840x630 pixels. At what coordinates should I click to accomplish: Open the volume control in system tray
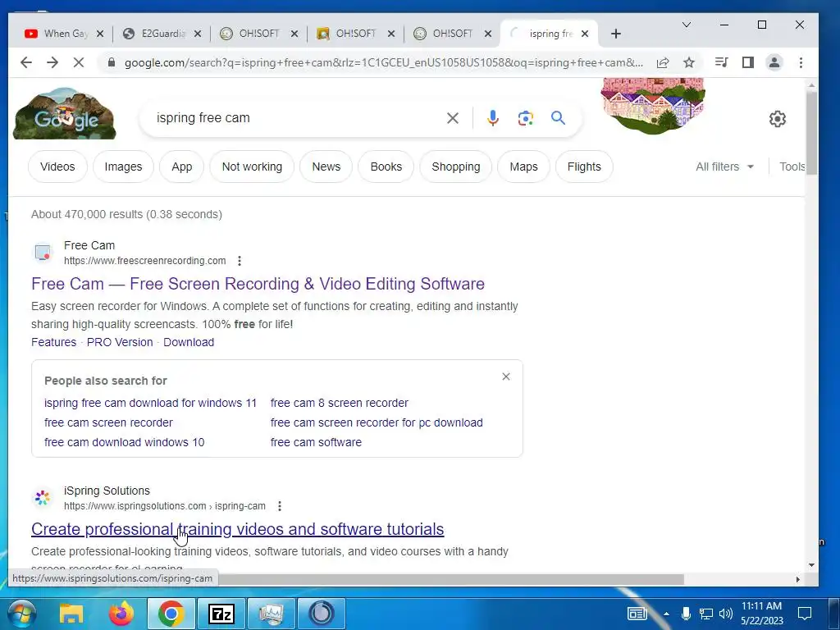click(x=726, y=614)
